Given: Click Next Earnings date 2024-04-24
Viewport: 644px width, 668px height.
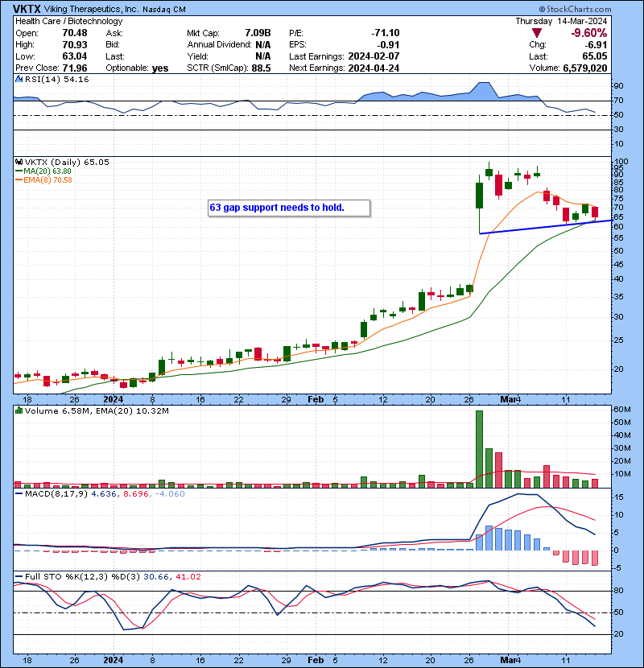Looking at the screenshot, I should [x=374, y=68].
